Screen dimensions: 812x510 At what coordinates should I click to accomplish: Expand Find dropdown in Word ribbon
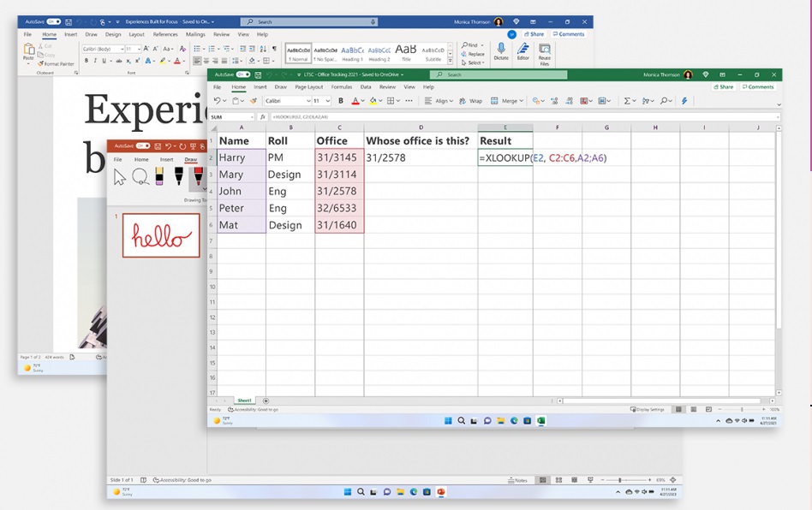[x=482, y=45]
